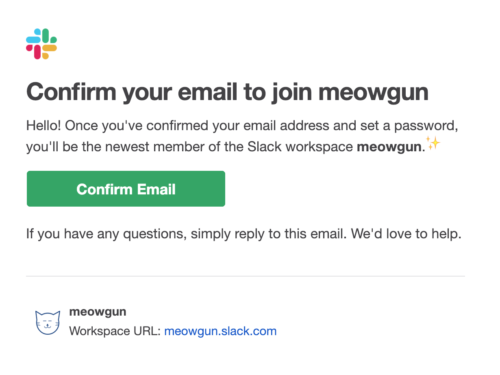This screenshot has width=500, height=375.
Task: Click the word meowgun in heading
Action: click(373, 92)
